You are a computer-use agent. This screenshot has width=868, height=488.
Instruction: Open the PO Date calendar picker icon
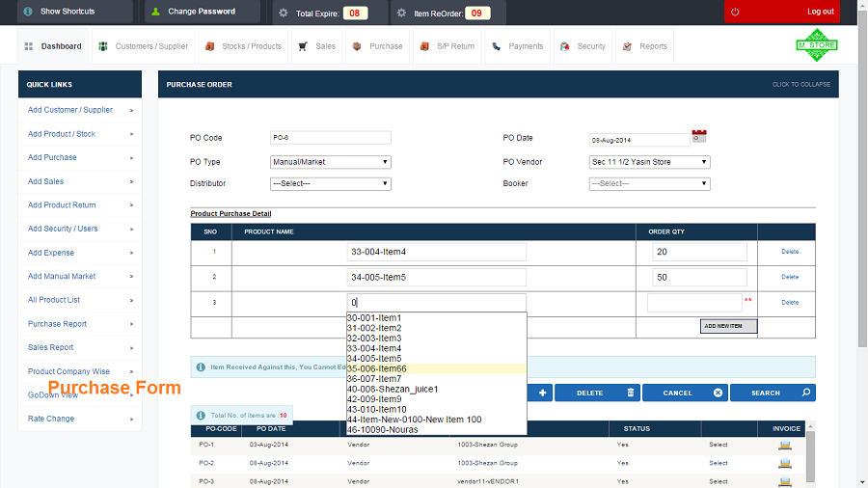pyautogui.click(x=699, y=136)
